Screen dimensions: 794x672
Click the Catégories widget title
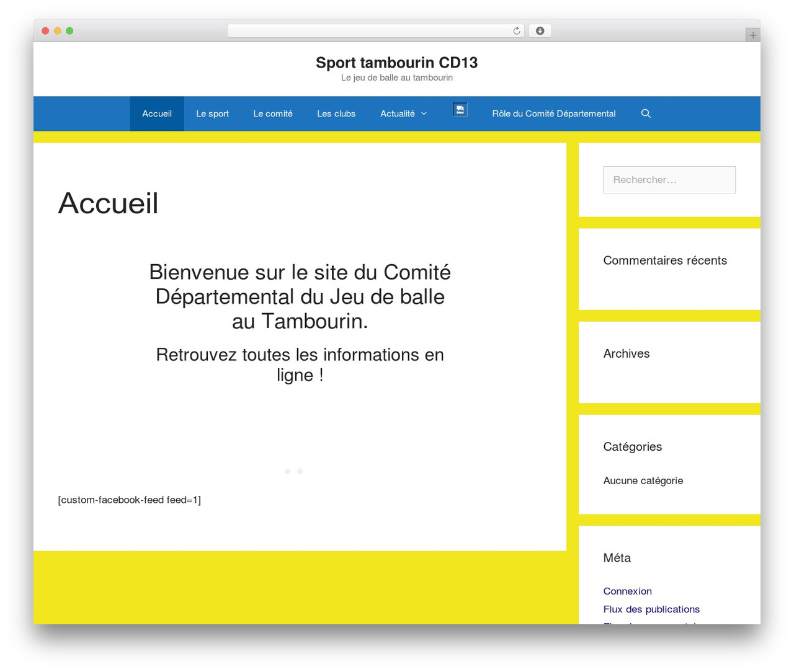point(633,446)
